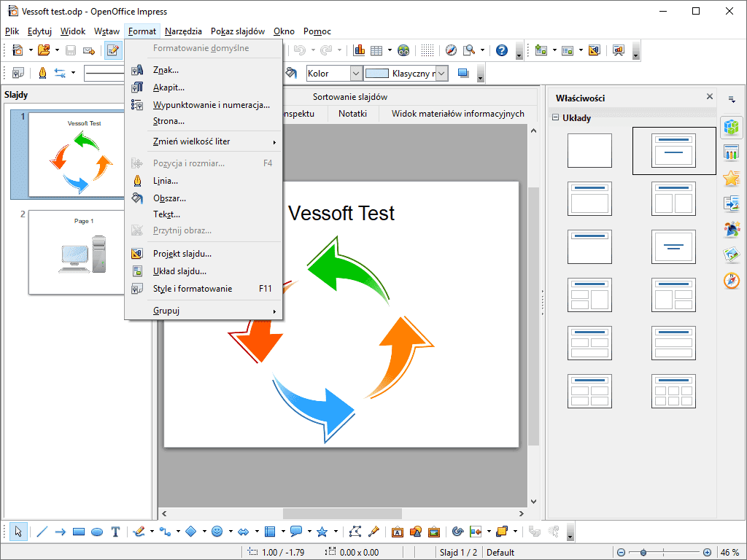
Task: Toggle edit points tool
Action: click(x=355, y=532)
